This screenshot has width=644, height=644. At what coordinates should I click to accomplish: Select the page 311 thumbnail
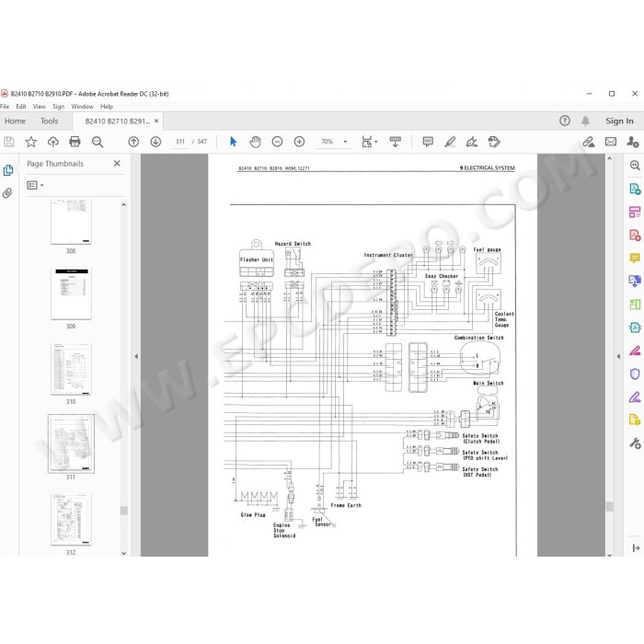71,443
